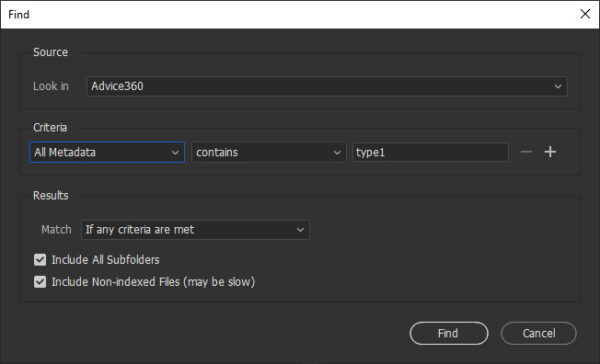Uncheck the Include All Subfolders checkbox
Viewport: 600px width, 364px height.
[40, 260]
